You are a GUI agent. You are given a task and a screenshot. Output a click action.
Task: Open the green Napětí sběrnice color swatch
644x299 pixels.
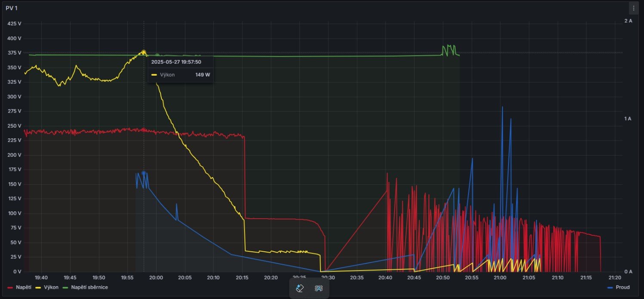pos(66,287)
